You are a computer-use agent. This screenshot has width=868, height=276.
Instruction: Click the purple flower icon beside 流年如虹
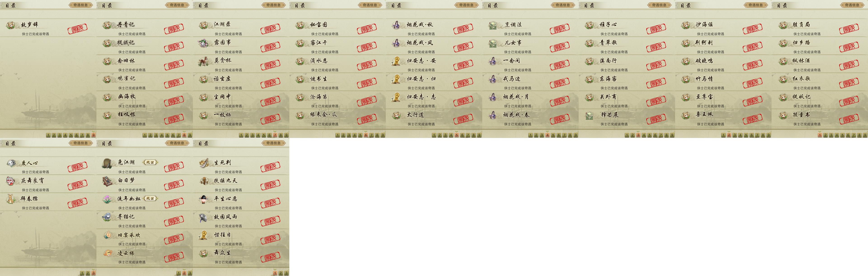[107, 199]
